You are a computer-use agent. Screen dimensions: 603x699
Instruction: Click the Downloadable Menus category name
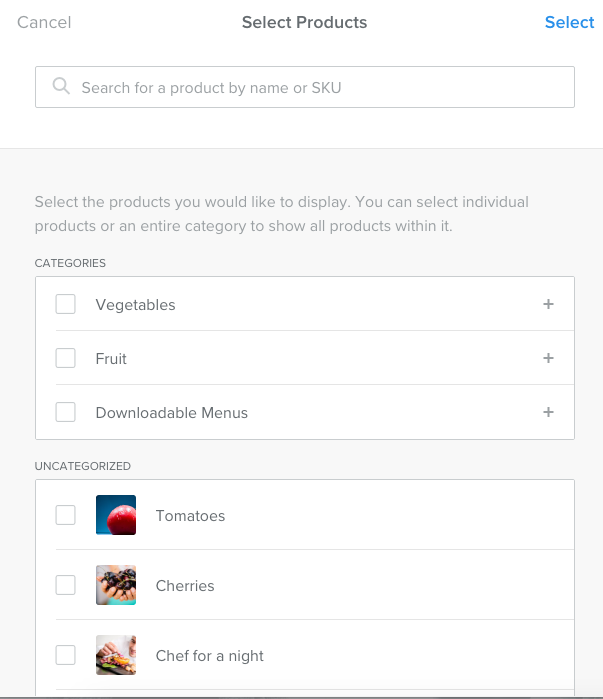[172, 413]
